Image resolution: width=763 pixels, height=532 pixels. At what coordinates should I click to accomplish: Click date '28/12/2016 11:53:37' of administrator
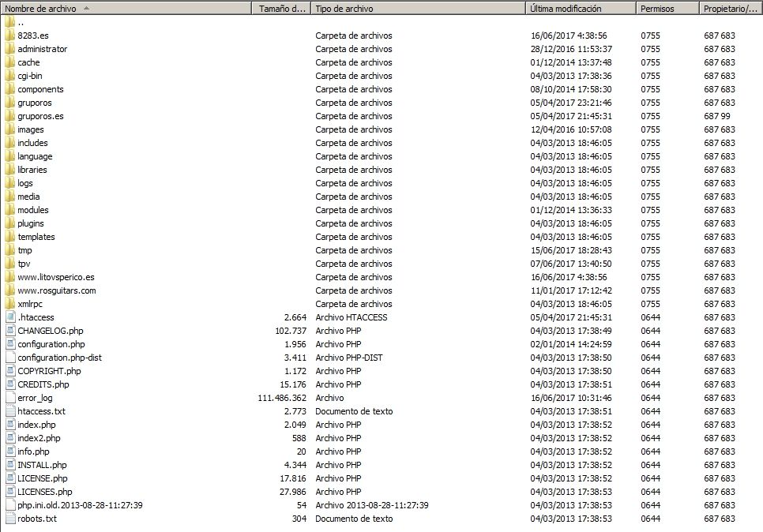click(571, 49)
